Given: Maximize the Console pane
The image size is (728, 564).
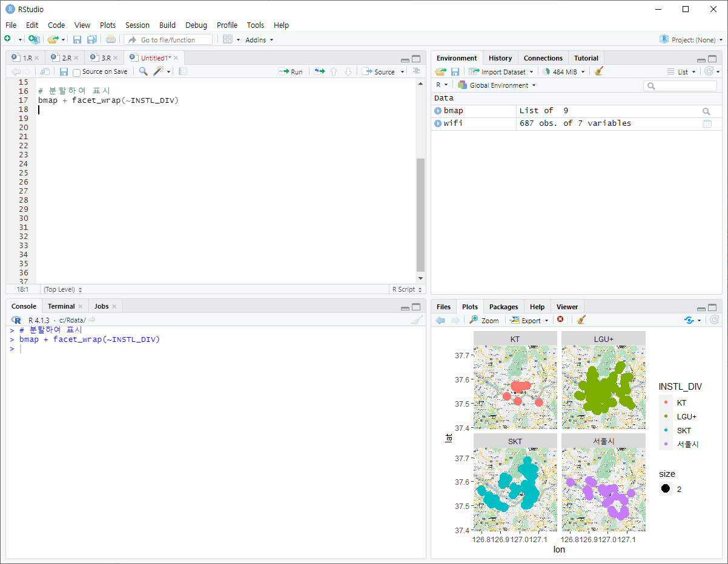Looking at the screenshot, I should 416,307.
